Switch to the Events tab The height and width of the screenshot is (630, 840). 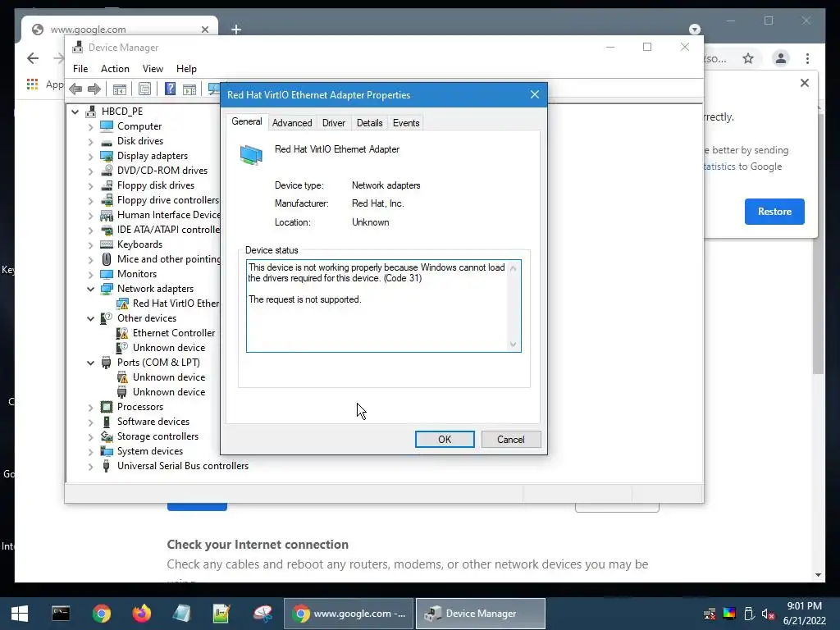coord(406,123)
